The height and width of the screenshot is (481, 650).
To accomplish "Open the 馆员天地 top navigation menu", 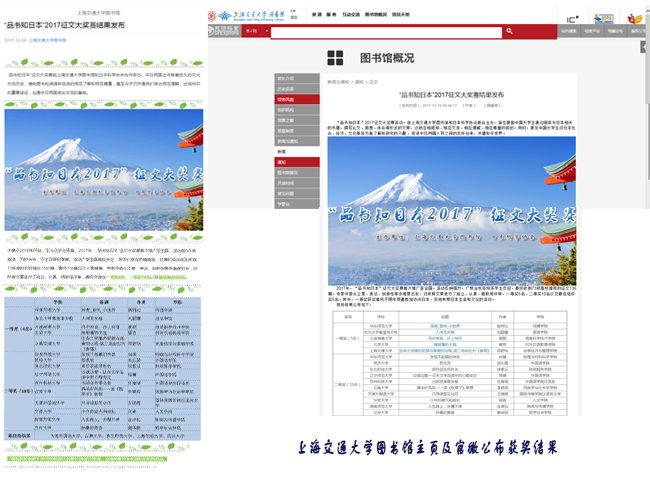I will pyautogui.click(x=400, y=15).
